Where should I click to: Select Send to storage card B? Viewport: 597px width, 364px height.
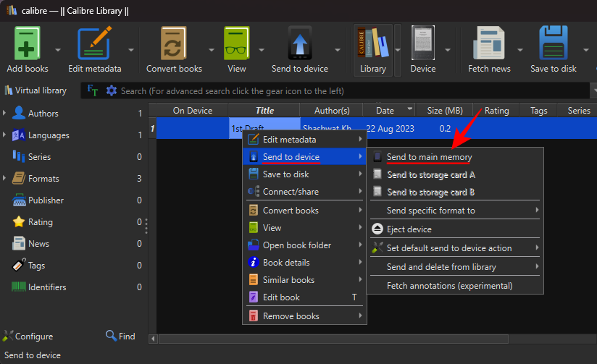pos(455,192)
